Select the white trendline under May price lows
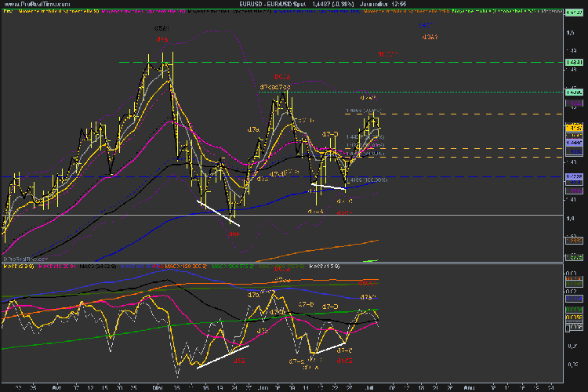Viewport: 588px width, 392px height. pyautogui.click(x=217, y=214)
